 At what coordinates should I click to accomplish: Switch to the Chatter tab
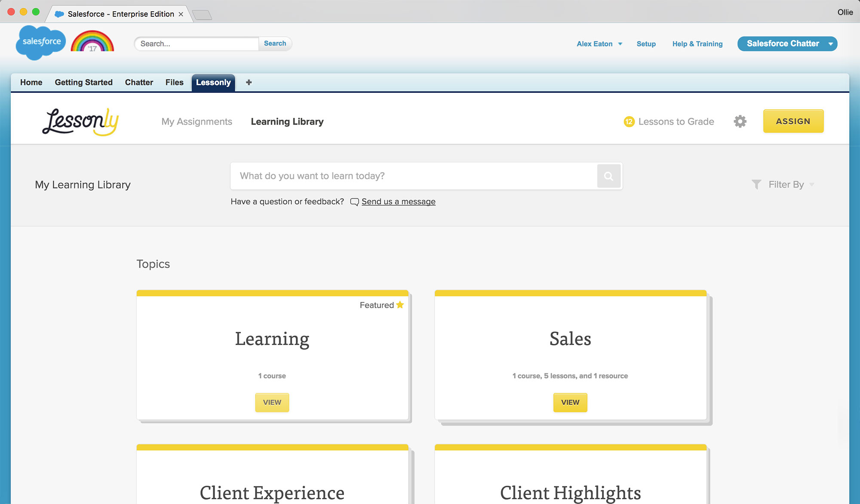139,82
